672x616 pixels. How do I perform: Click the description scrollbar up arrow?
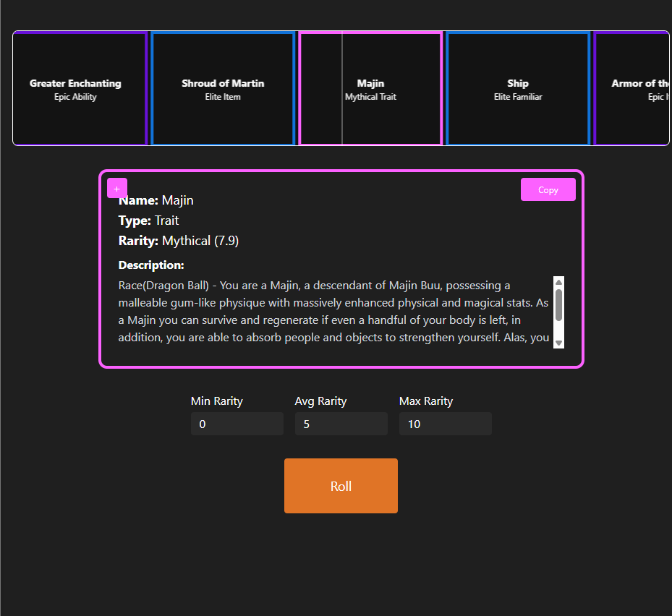[x=558, y=282]
